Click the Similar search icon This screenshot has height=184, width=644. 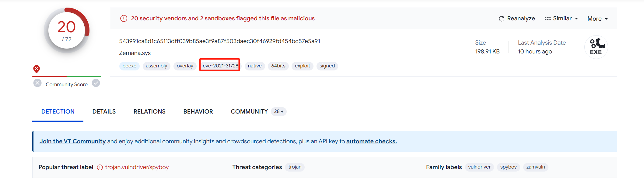pos(548,19)
